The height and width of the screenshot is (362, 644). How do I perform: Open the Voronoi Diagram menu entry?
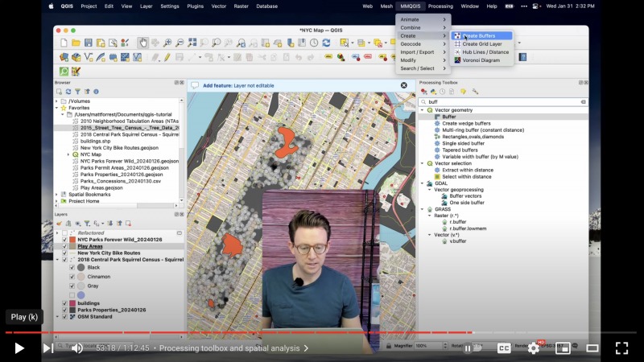[481, 60]
